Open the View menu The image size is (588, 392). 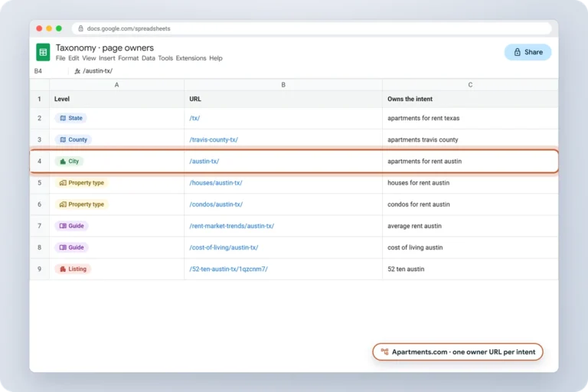(x=89, y=58)
